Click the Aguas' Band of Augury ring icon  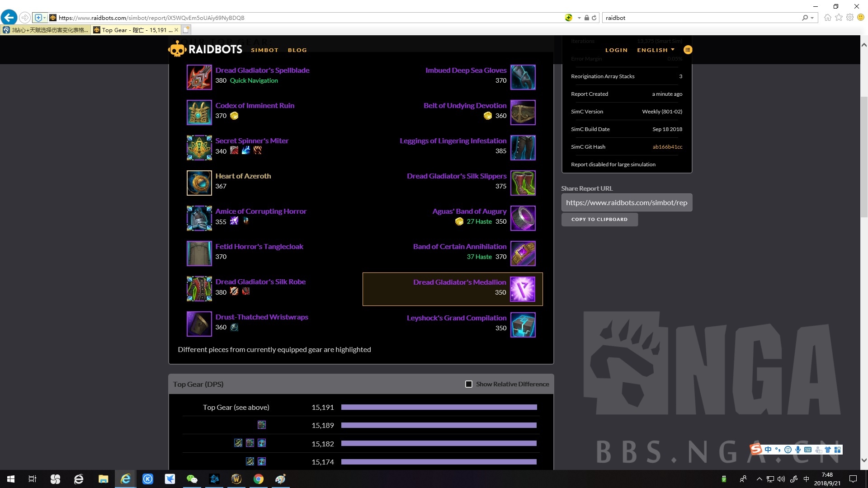pyautogui.click(x=523, y=218)
